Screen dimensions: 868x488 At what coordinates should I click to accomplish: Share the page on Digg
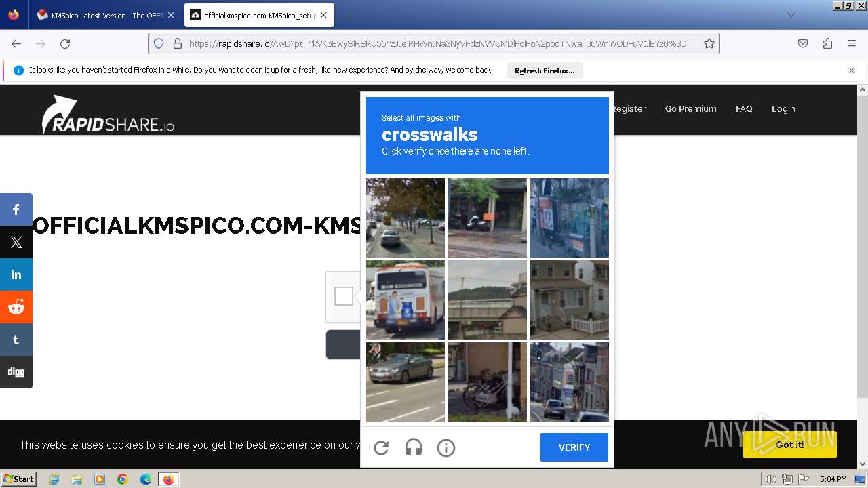click(x=16, y=372)
